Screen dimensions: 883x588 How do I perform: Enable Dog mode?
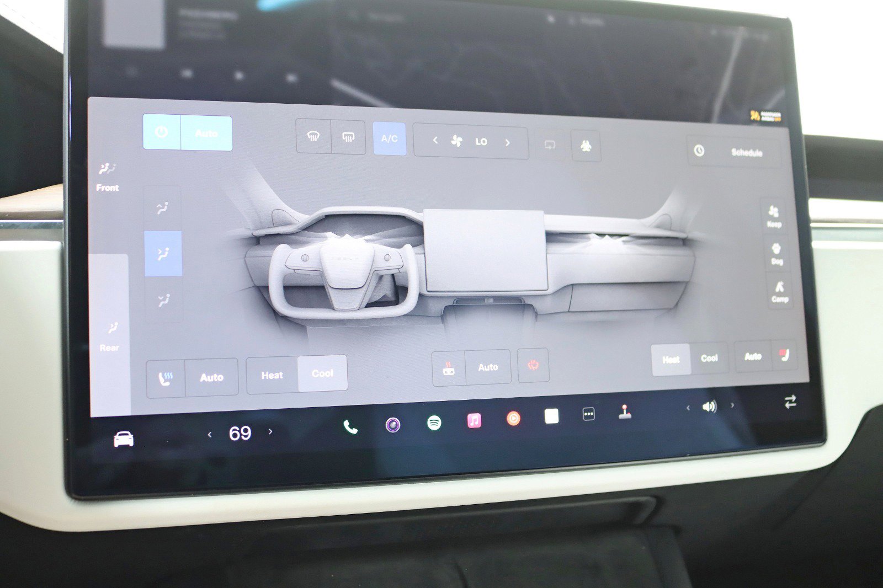776,253
